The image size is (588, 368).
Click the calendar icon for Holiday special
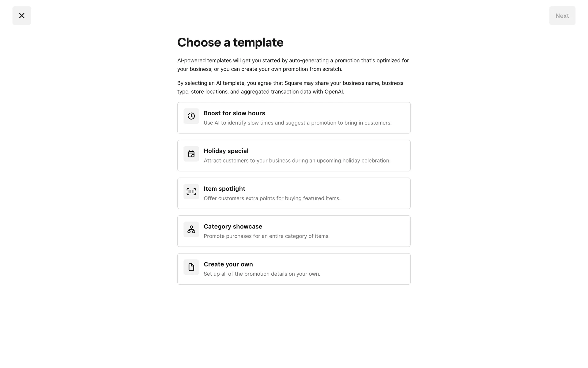click(191, 154)
